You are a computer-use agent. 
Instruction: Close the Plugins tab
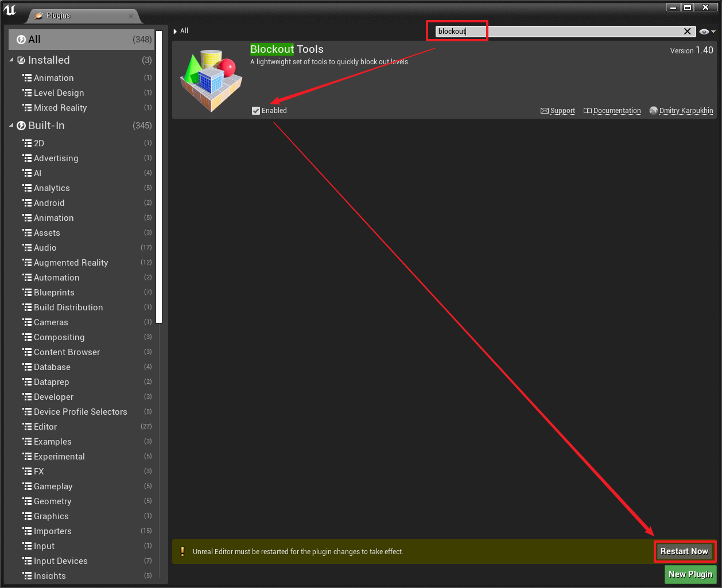click(131, 16)
